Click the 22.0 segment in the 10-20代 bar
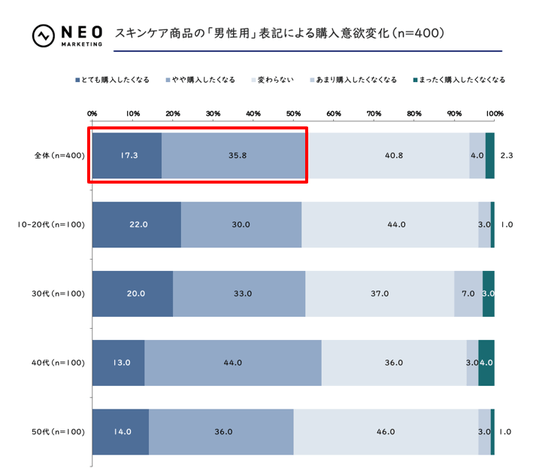The image size is (536, 468). [x=136, y=225]
